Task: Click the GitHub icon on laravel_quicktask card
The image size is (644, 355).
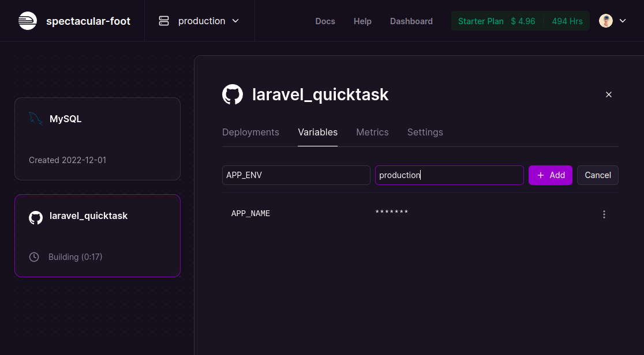Action: (36, 218)
